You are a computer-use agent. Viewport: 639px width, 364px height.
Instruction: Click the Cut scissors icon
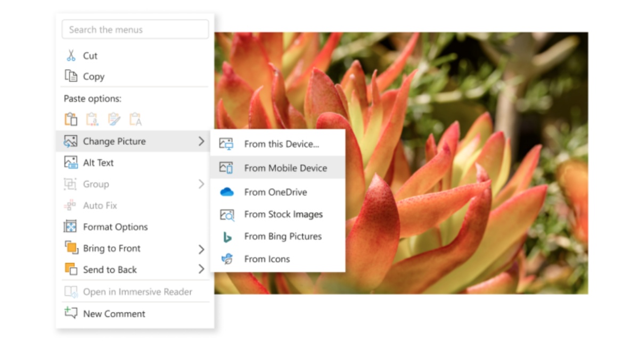tap(71, 55)
